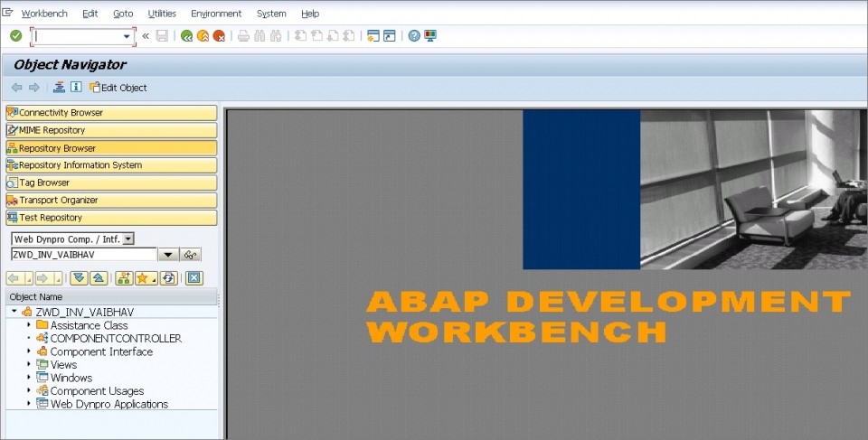The height and width of the screenshot is (440, 868).
Task: Click the Find binoculars icon
Action: click(x=259, y=36)
